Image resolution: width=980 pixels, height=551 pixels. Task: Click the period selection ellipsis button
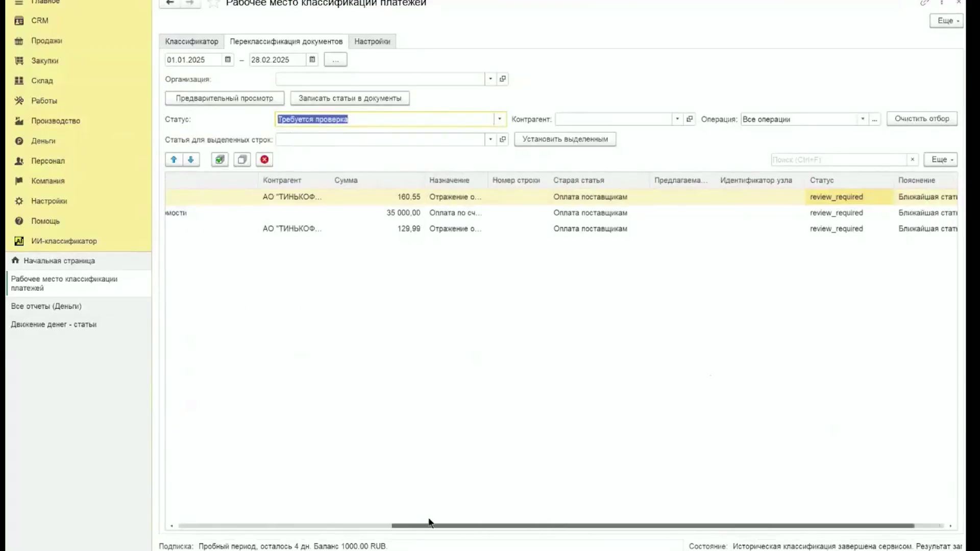[x=335, y=60]
